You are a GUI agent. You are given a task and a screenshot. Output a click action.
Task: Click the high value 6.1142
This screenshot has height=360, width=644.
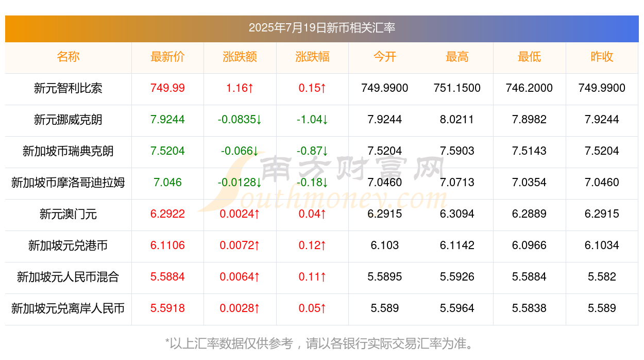coord(457,246)
